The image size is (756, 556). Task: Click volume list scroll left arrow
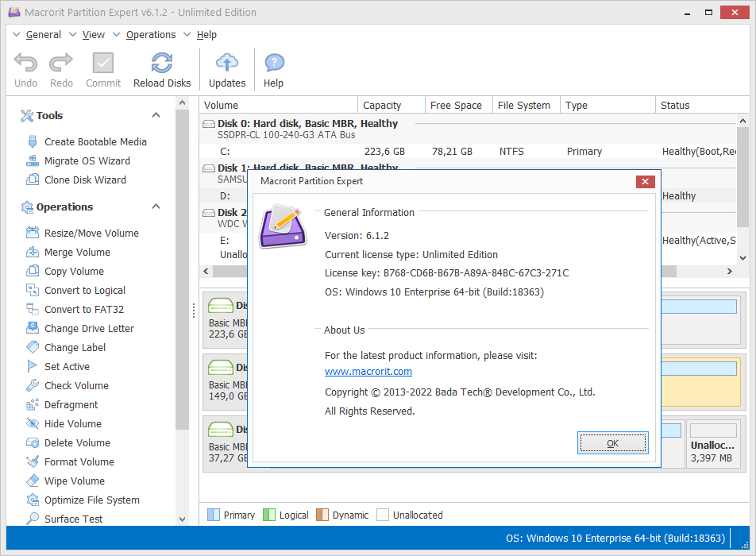[x=206, y=272]
